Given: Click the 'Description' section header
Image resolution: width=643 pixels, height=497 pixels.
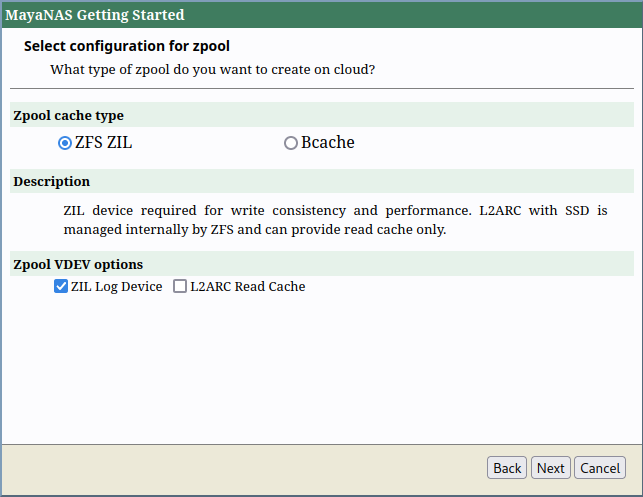Looking at the screenshot, I should click(52, 182).
